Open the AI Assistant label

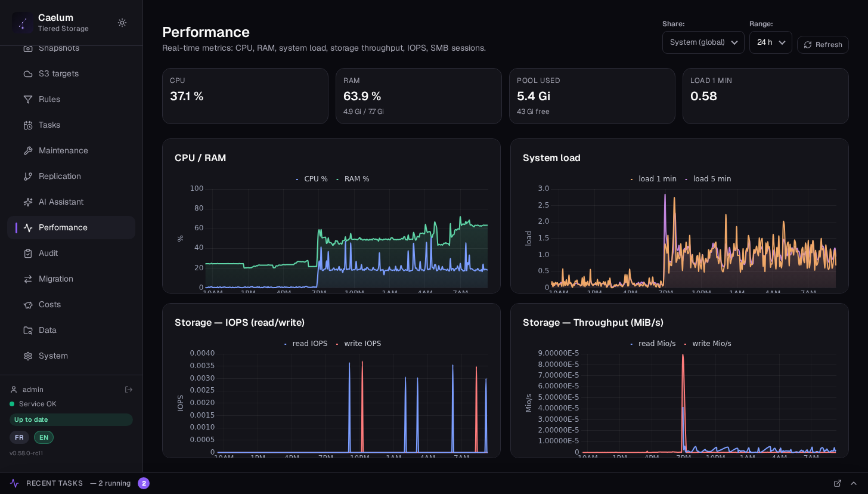[61, 202]
